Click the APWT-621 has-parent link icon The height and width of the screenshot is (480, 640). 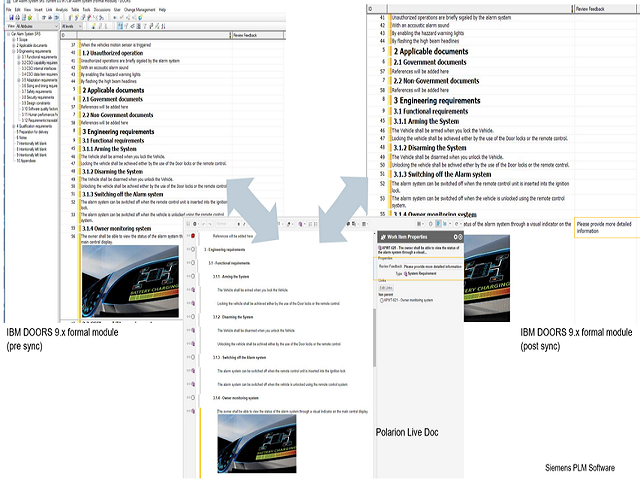(382, 299)
